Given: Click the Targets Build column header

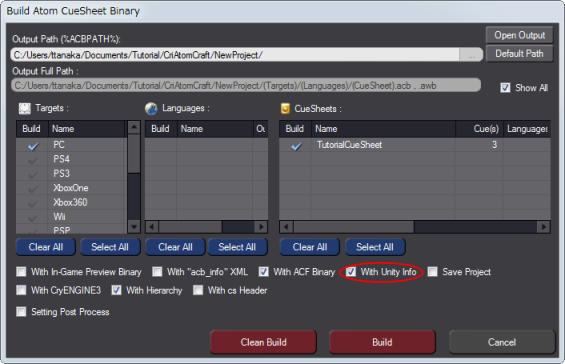Looking at the screenshot, I should pyautogui.click(x=32, y=129).
